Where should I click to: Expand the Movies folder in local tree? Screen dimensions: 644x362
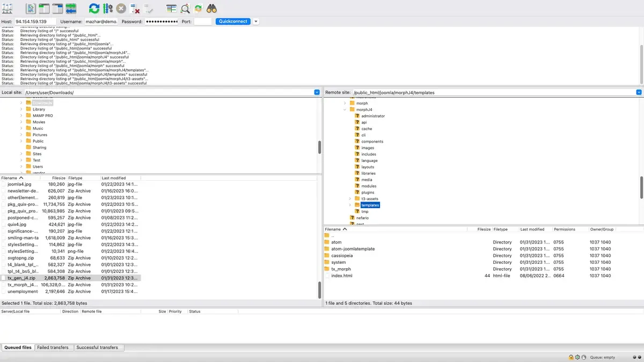[x=21, y=122]
